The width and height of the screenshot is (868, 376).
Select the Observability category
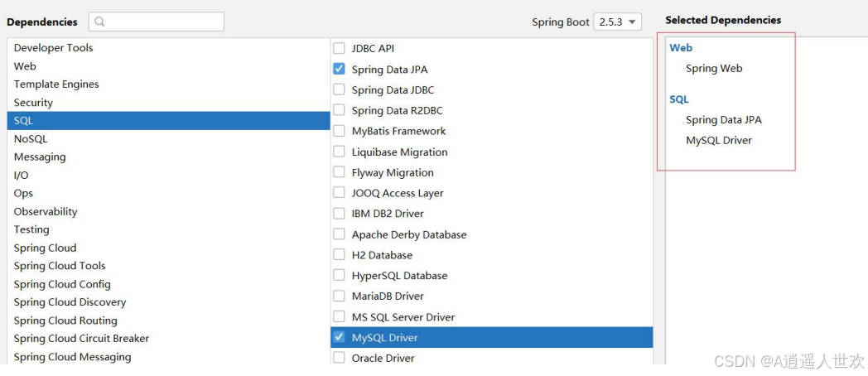(168, 211)
